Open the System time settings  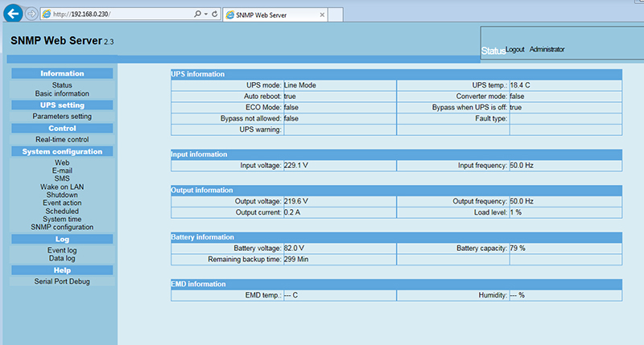(x=62, y=219)
